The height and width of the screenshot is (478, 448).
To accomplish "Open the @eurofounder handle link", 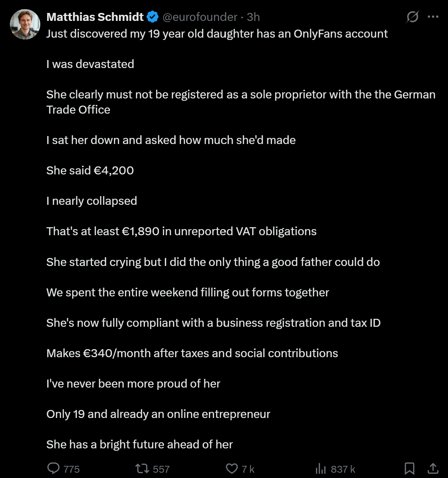I will tap(200, 17).
